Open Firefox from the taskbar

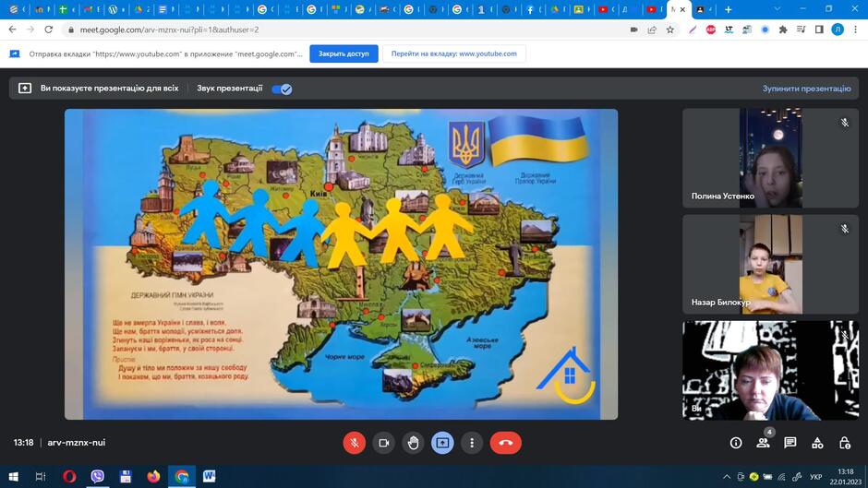pyautogui.click(x=153, y=476)
